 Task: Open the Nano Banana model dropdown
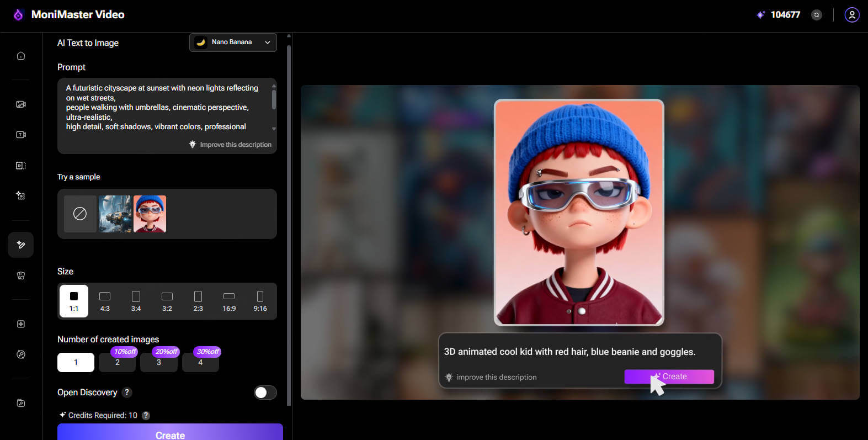[x=233, y=43]
